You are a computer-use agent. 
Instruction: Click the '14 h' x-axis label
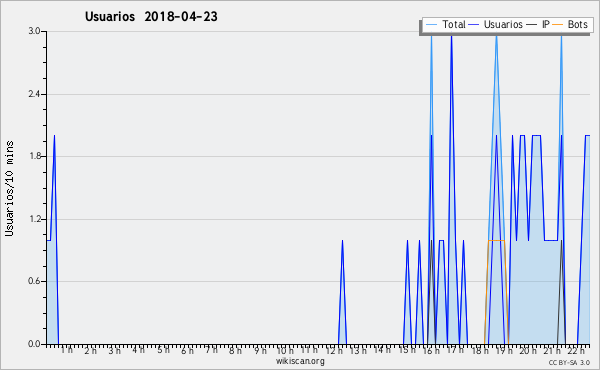[x=382, y=350]
